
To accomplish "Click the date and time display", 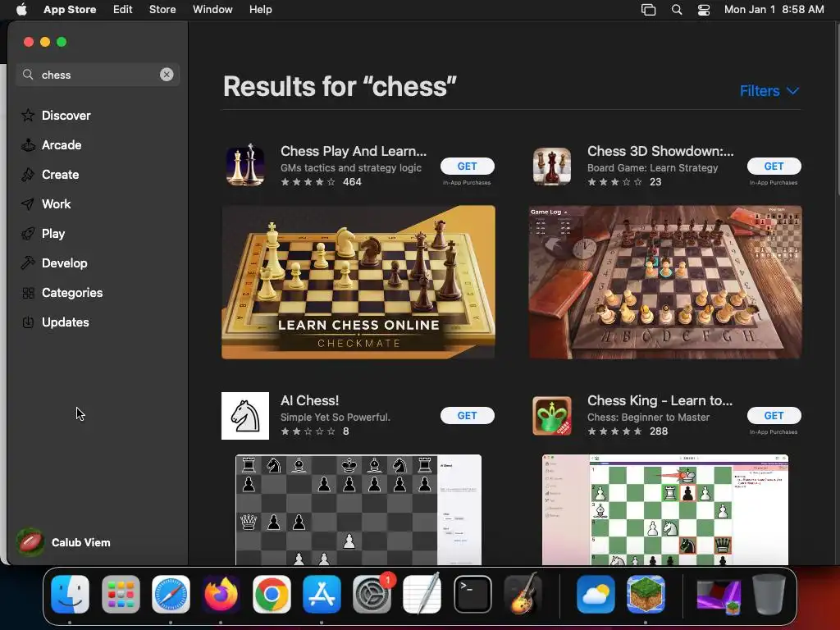I will [x=774, y=10].
